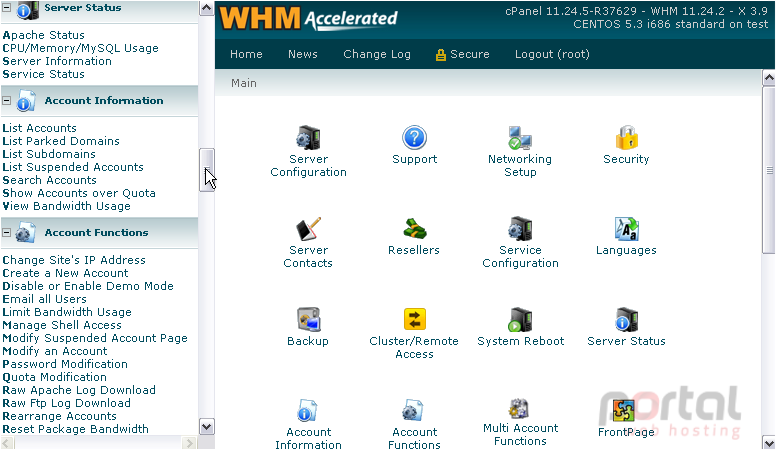776x450 pixels.
Task: Click sidebar scrollbar up arrow
Action: tap(206, 8)
